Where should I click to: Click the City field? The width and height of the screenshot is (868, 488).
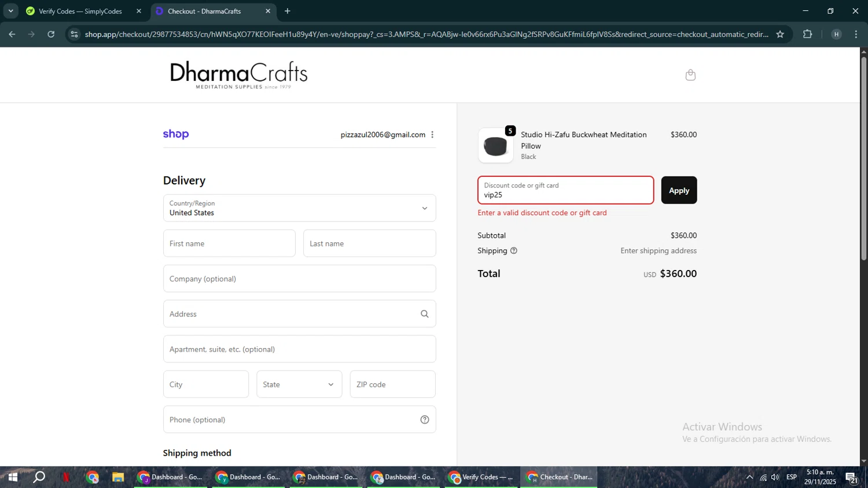[206, 385]
